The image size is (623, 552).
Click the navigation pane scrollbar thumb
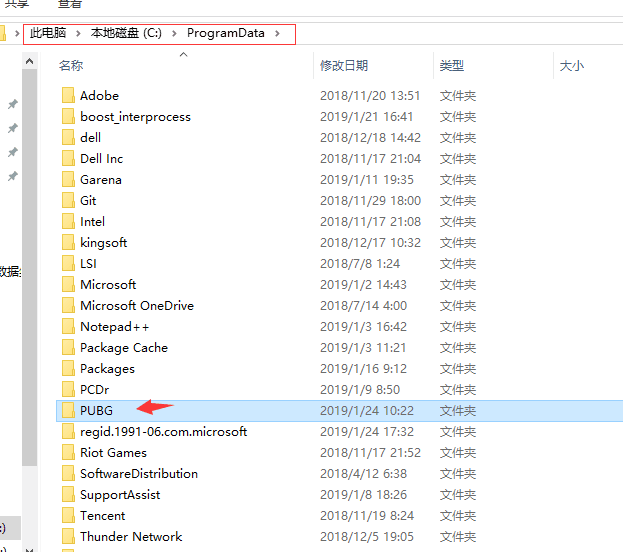[x=29, y=267]
